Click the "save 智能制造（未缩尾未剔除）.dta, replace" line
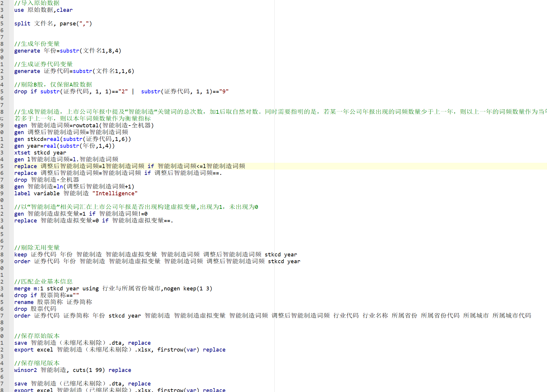The image size is (547, 392). [82, 343]
